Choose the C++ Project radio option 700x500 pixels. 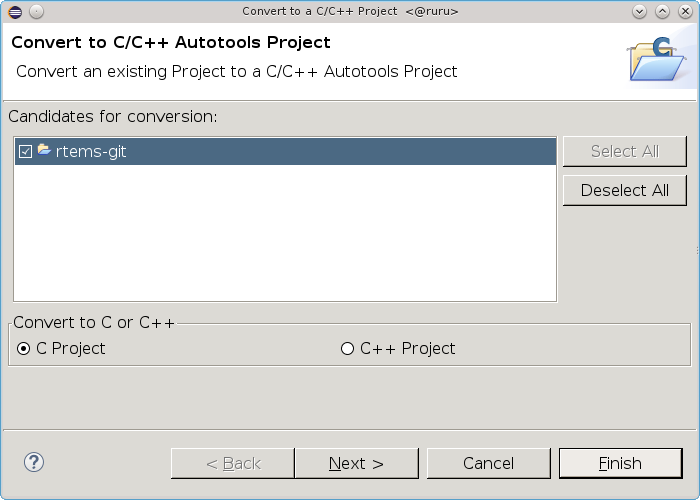tap(348, 349)
